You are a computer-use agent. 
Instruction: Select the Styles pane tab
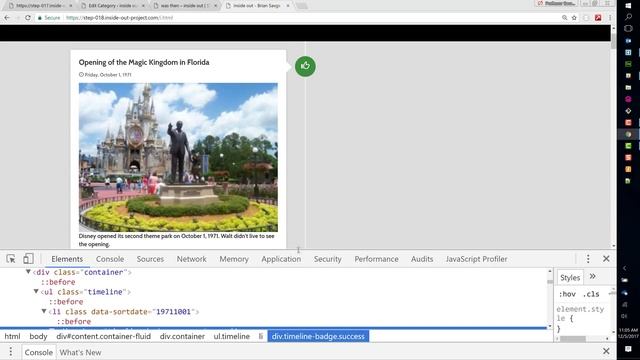pos(570,278)
